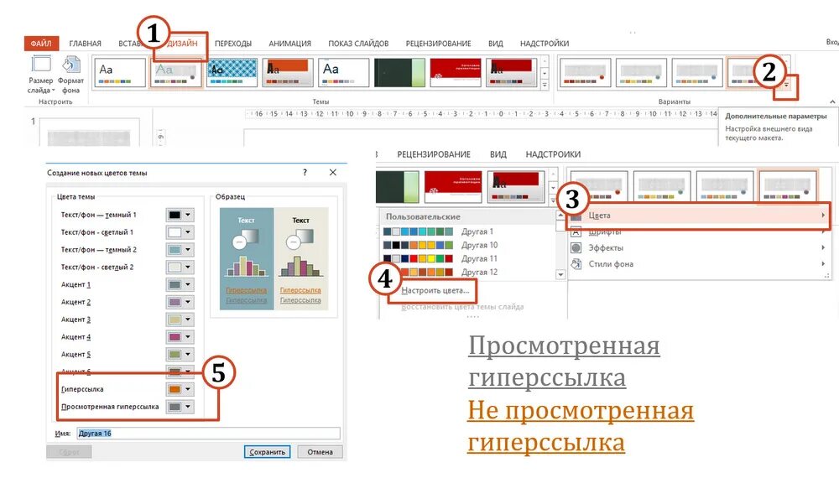Image resolution: width=839 pixels, height=504 pixels.
Task: Open the Текст/фон - светлый 2 color dropdown
Action: pos(188,267)
